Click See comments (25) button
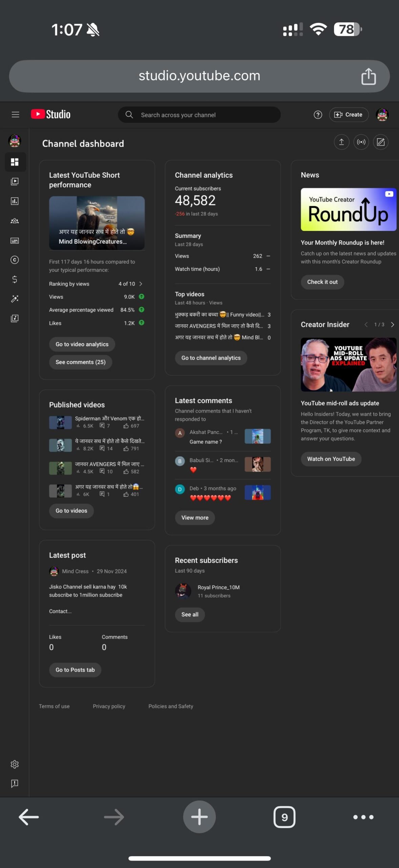The height and width of the screenshot is (868, 399). point(81,362)
